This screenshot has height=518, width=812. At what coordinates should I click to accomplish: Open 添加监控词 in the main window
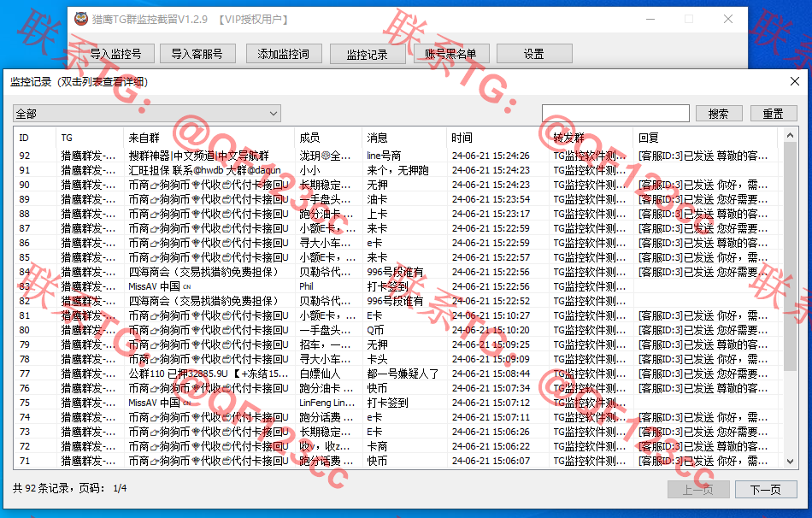point(283,54)
